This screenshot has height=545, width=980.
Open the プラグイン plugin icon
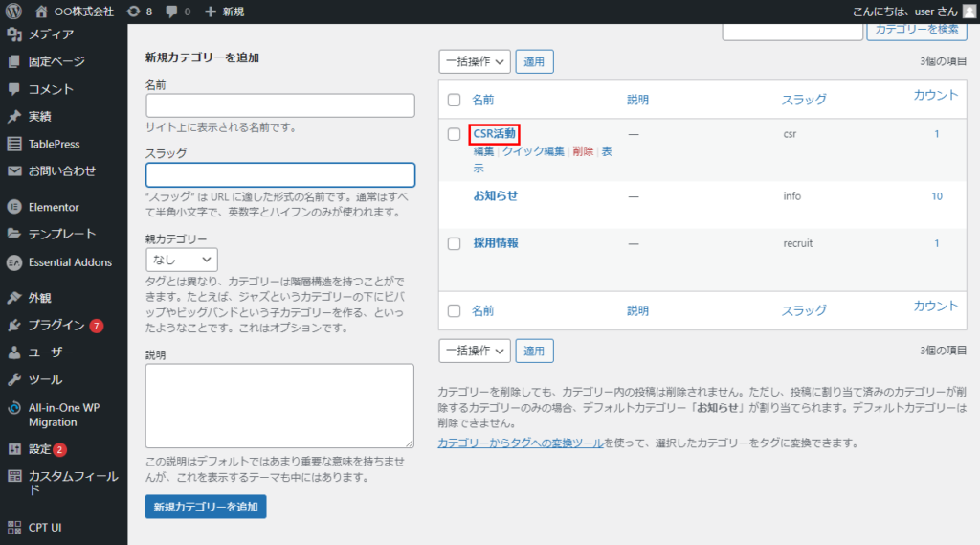click(x=14, y=325)
